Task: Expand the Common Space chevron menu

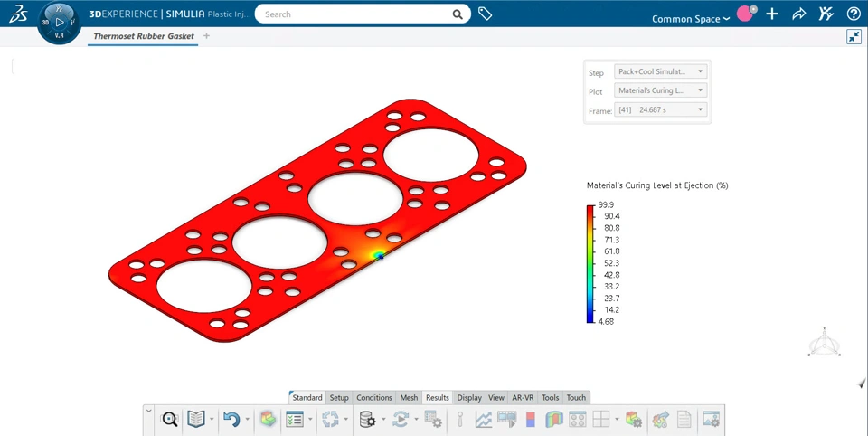Action: point(726,19)
